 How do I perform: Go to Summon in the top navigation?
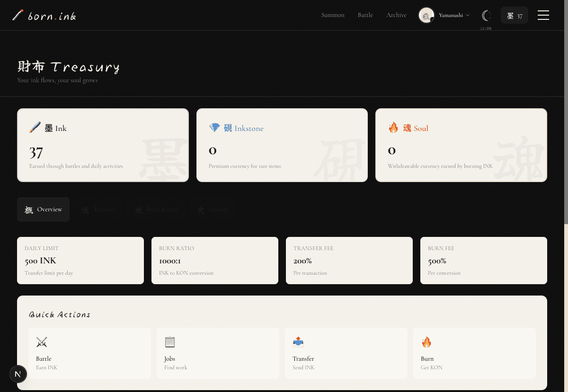click(333, 15)
